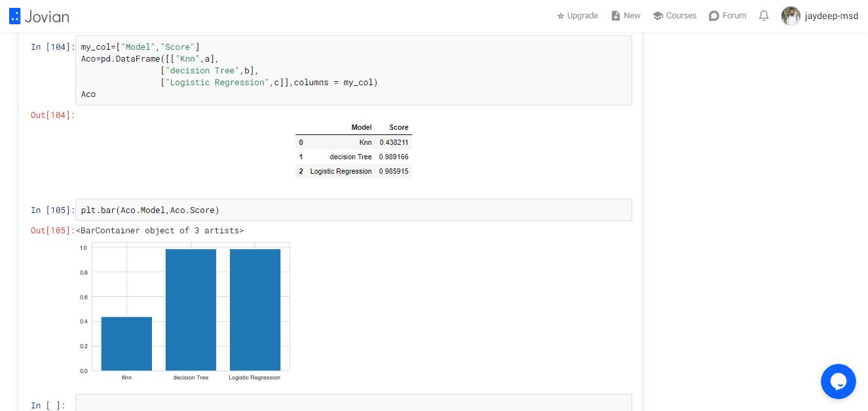The width and height of the screenshot is (868, 411).
Task: Click the Score column header
Action: [398, 127]
